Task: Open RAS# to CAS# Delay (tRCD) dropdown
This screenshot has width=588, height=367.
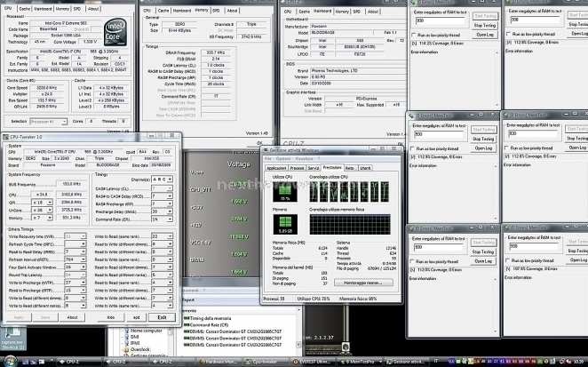Action: 162,195
